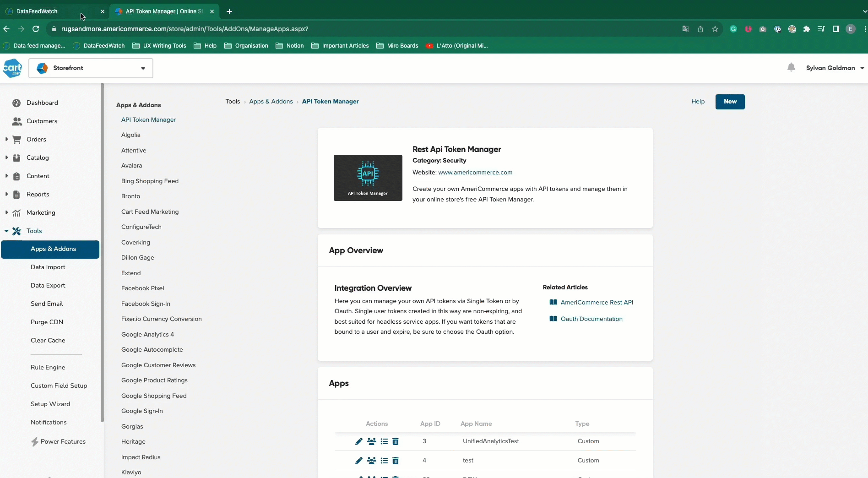This screenshot has height=478, width=868.
Task: Close the DataFeedWatch tab
Action: (103, 11)
